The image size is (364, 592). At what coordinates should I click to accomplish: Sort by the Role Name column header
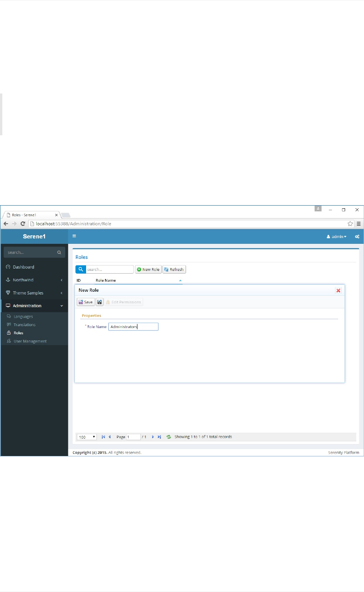tap(139, 281)
